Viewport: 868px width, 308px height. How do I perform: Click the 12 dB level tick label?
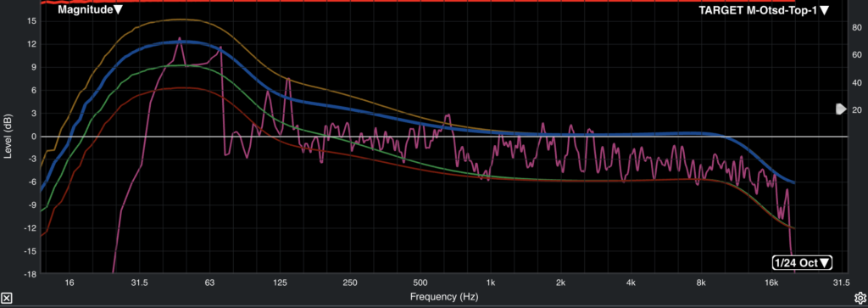31,44
